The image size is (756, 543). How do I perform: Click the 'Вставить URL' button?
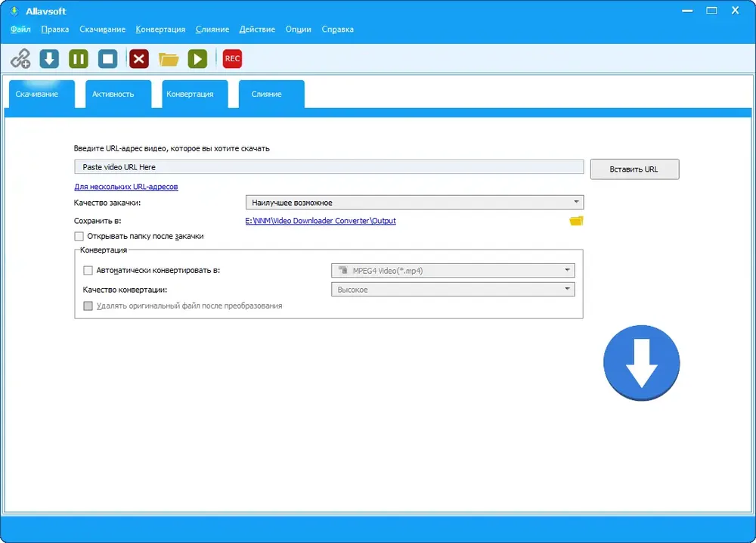(634, 169)
